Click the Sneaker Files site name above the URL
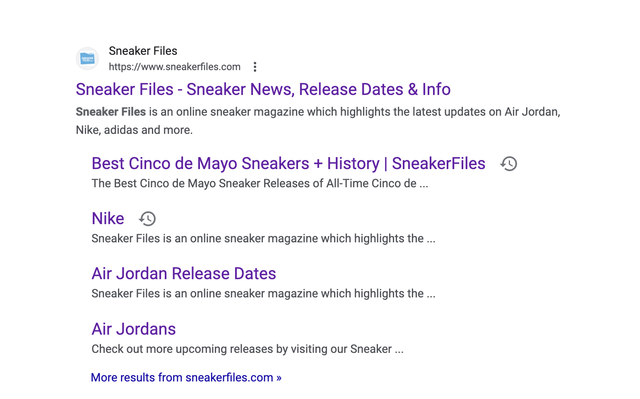Image resolution: width=640 pixels, height=399 pixels. pos(143,51)
